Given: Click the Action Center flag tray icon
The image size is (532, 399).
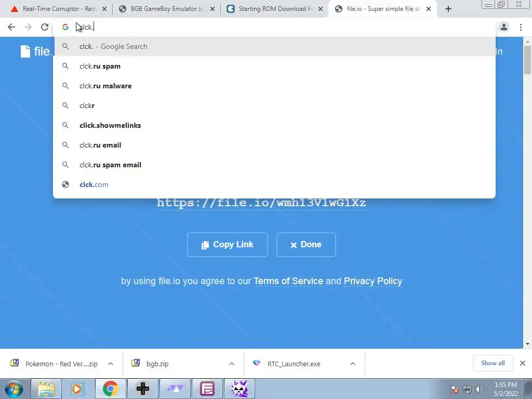Looking at the screenshot, I should [x=454, y=389].
